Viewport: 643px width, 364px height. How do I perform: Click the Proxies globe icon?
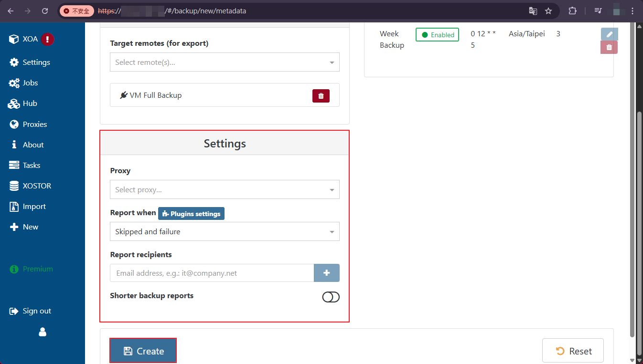[x=14, y=124]
